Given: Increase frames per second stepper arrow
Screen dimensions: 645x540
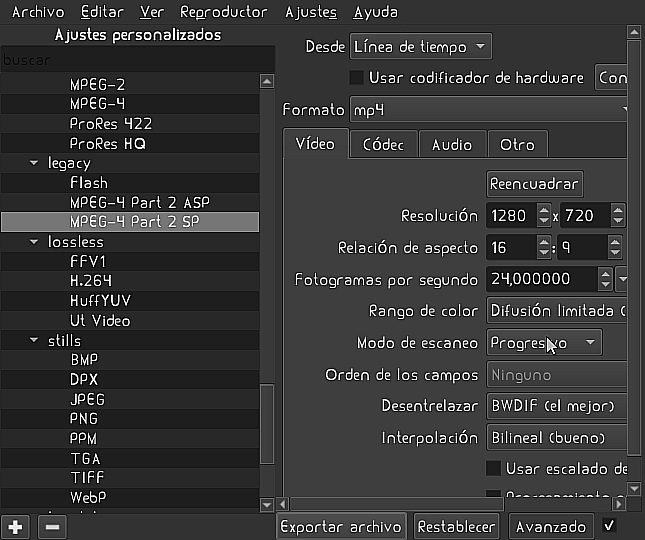Looking at the screenshot, I should [604, 273].
